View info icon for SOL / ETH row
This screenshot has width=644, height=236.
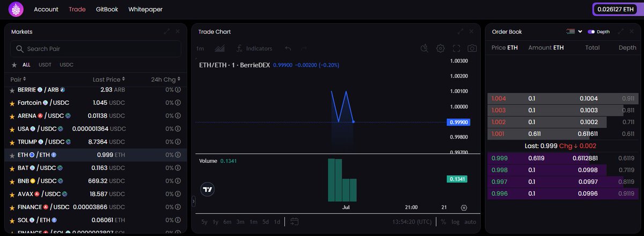pos(178,220)
